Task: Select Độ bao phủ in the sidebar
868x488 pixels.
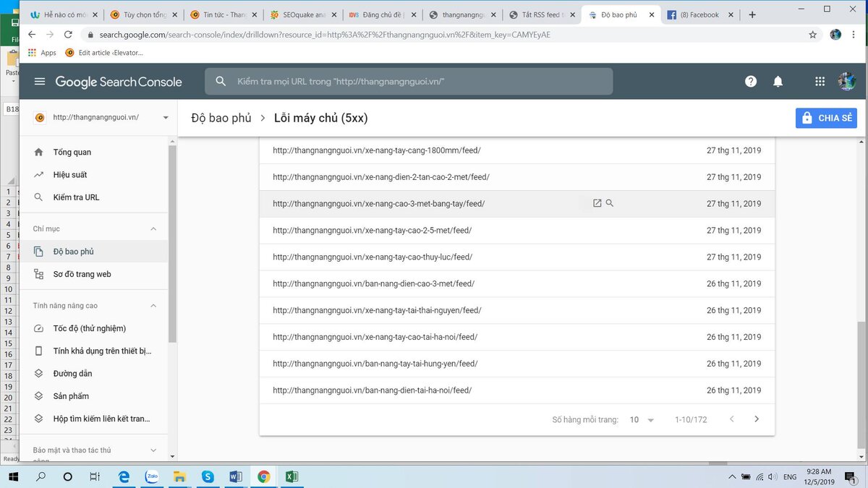Action: coord(93,252)
